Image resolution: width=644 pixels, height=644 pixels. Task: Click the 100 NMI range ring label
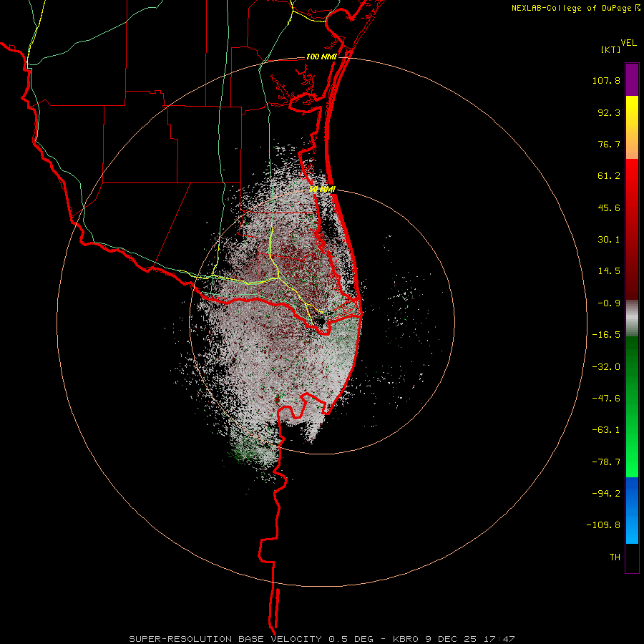point(321,57)
